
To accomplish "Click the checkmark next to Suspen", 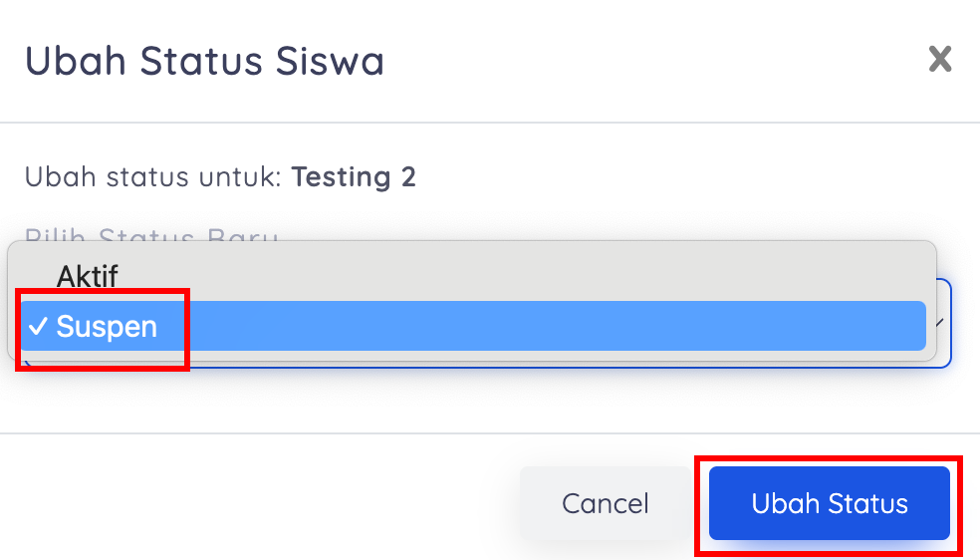I will coord(39,327).
